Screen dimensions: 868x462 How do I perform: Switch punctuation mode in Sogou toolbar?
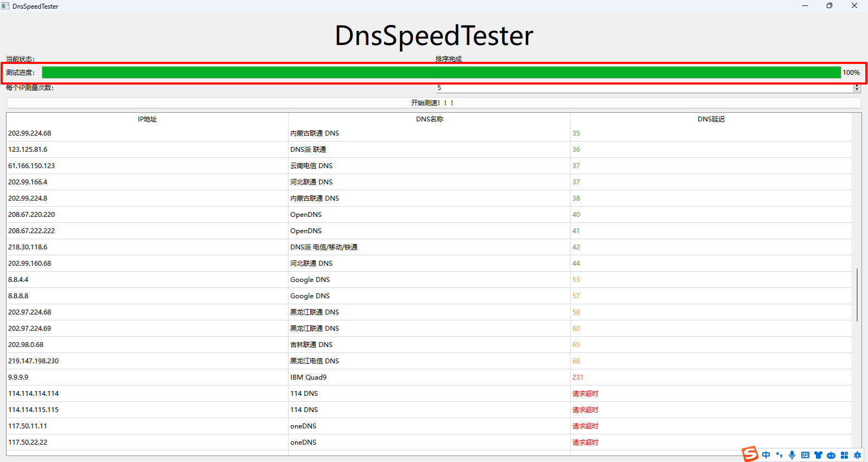[780, 455]
